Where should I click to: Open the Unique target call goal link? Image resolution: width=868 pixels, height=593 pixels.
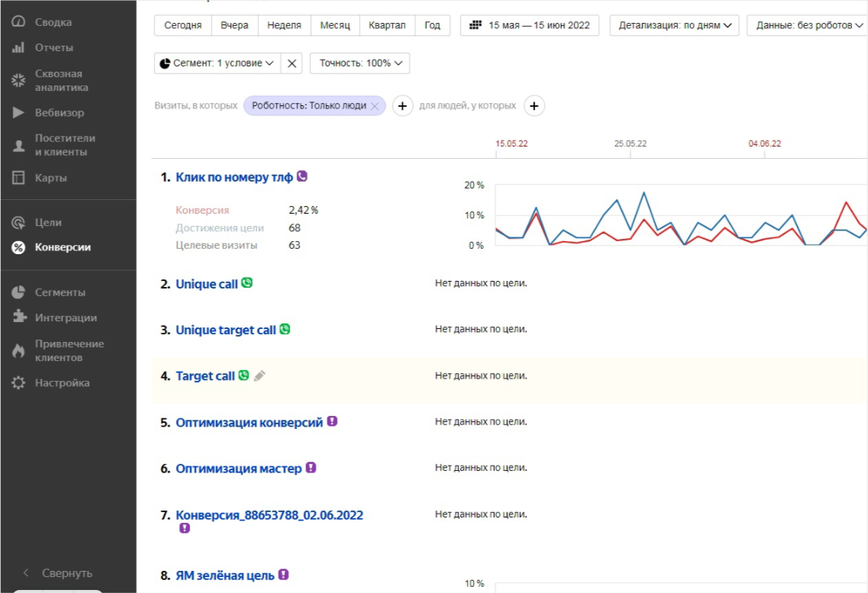click(x=225, y=330)
